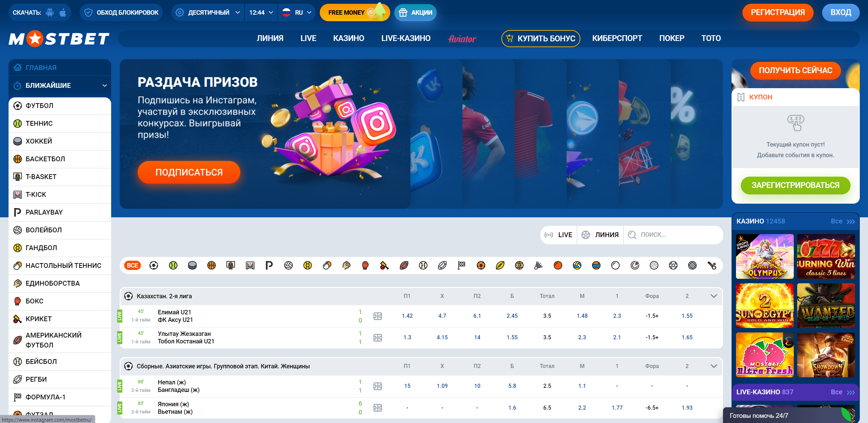
Task: Open the ДЕСЯТИЧНЫЙ odds format dropdown
Action: pyautogui.click(x=208, y=13)
